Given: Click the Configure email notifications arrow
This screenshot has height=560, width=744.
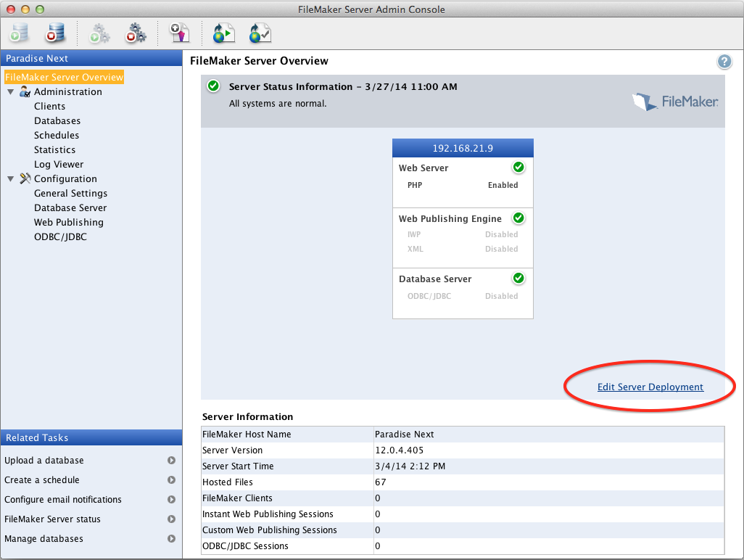Looking at the screenshot, I should click(x=172, y=500).
